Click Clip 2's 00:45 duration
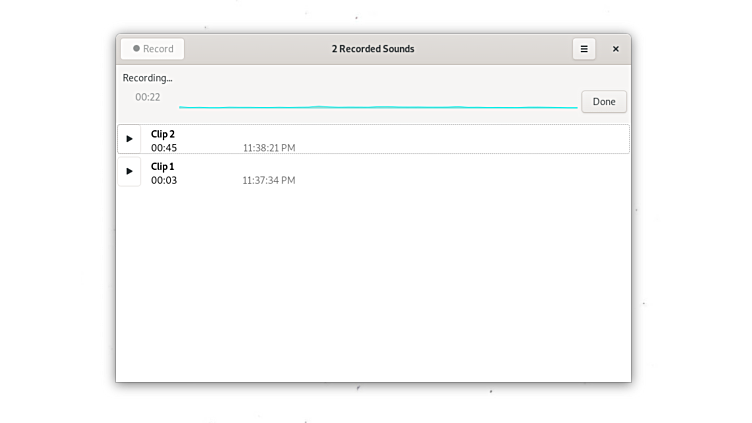The height and width of the screenshot is (423, 752). 164,148
